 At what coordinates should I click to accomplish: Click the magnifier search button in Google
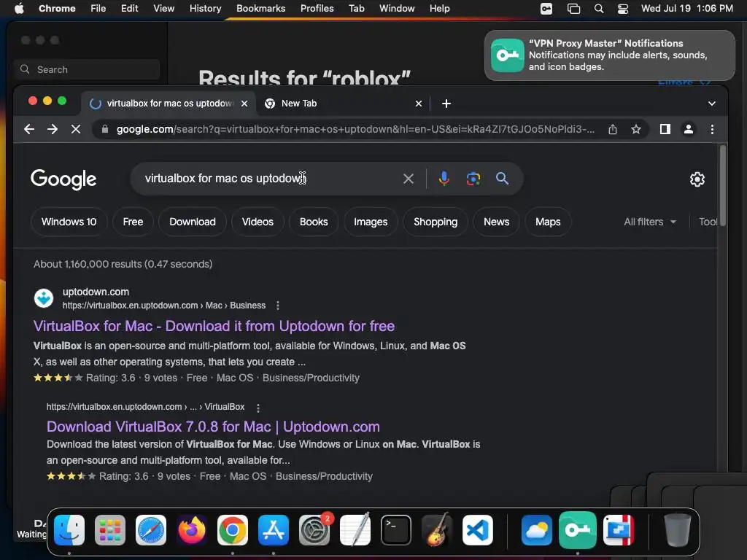(x=502, y=179)
